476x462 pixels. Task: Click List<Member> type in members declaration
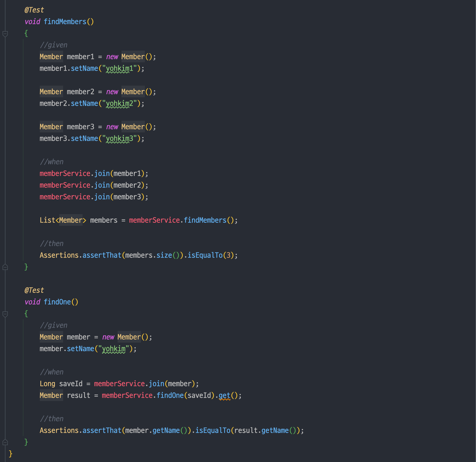pyautogui.click(x=63, y=220)
